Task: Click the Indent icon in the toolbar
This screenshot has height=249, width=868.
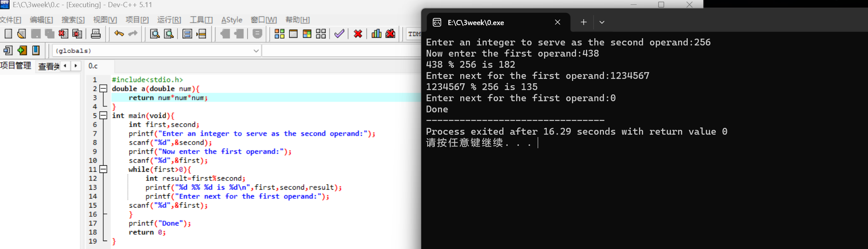Action: (x=225, y=34)
